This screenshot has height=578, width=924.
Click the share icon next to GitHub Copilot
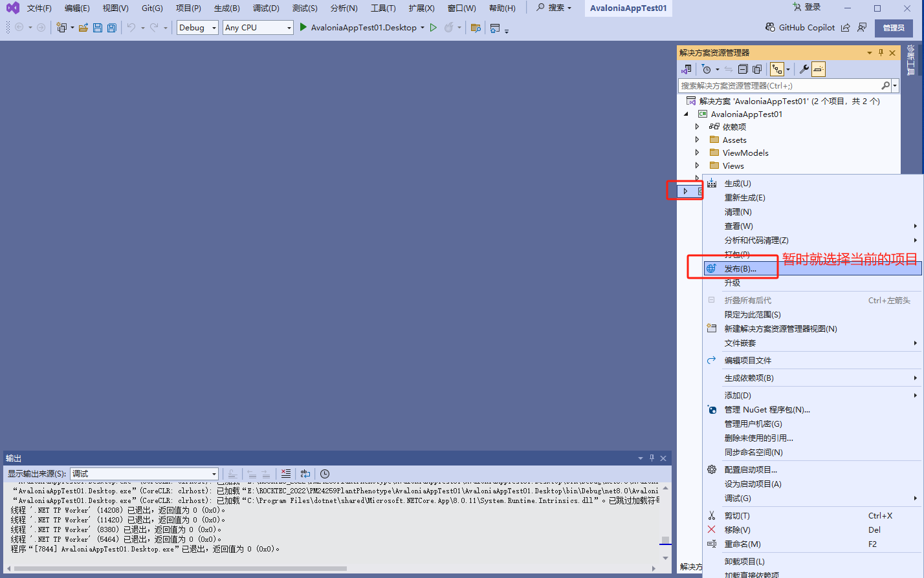coord(846,28)
